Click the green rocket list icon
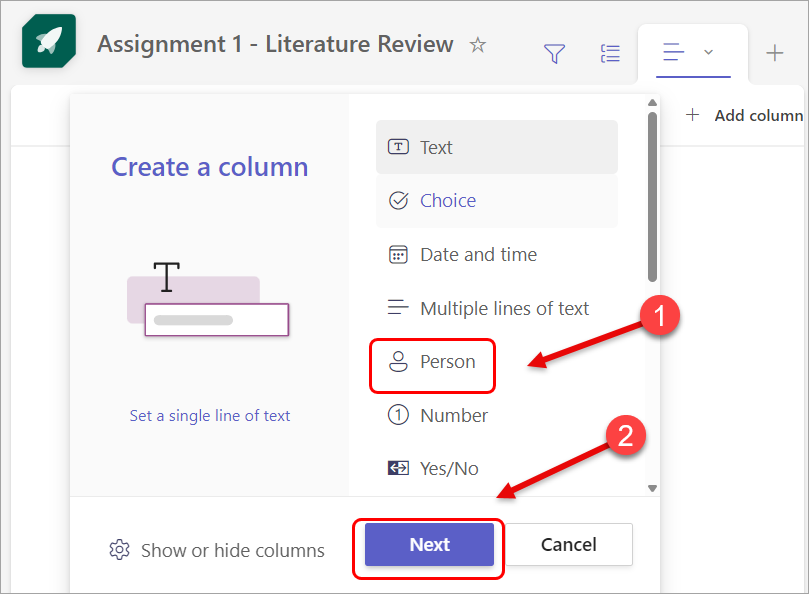Screen dimensions: 809x594 (46, 46)
